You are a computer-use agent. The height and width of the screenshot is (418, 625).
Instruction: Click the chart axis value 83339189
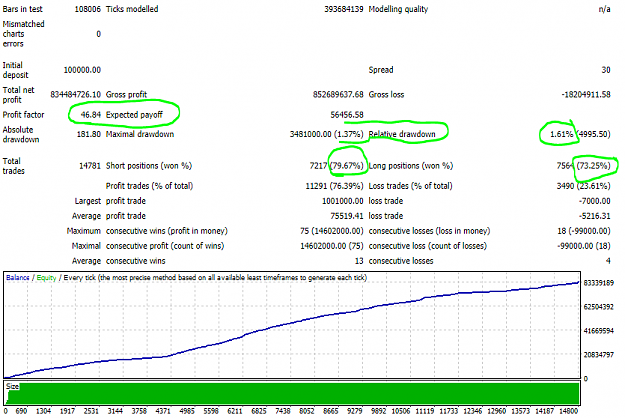click(x=599, y=283)
